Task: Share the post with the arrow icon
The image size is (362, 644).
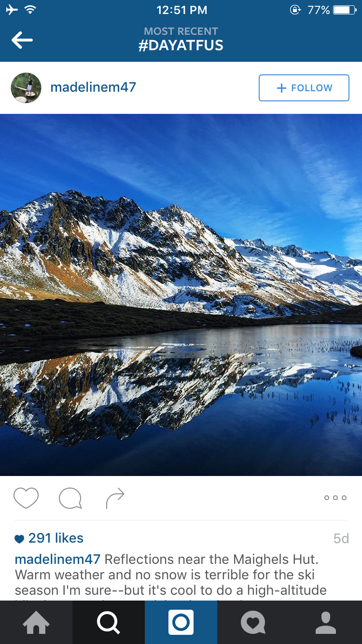Action: pyautogui.click(x=115, y=498)
